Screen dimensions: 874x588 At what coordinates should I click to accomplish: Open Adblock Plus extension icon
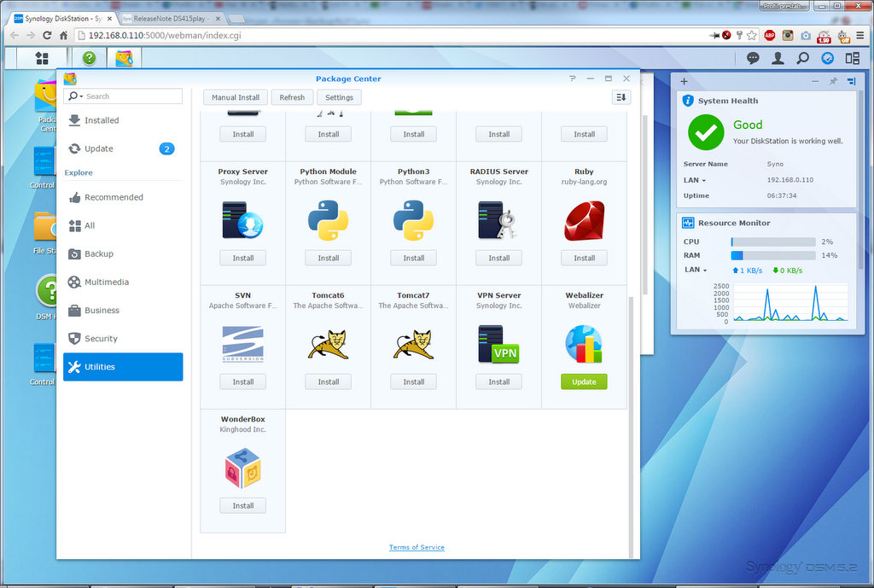point(770,35)
